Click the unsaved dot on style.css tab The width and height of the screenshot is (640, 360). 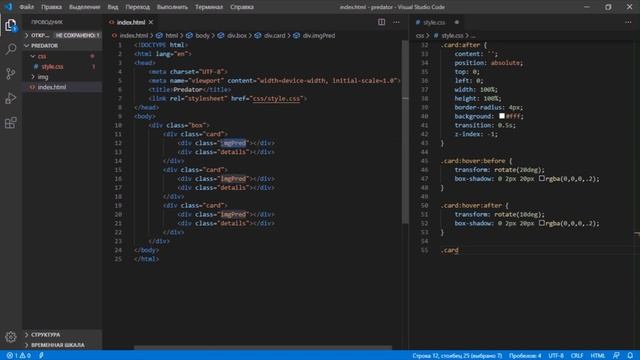coord(457,22)
